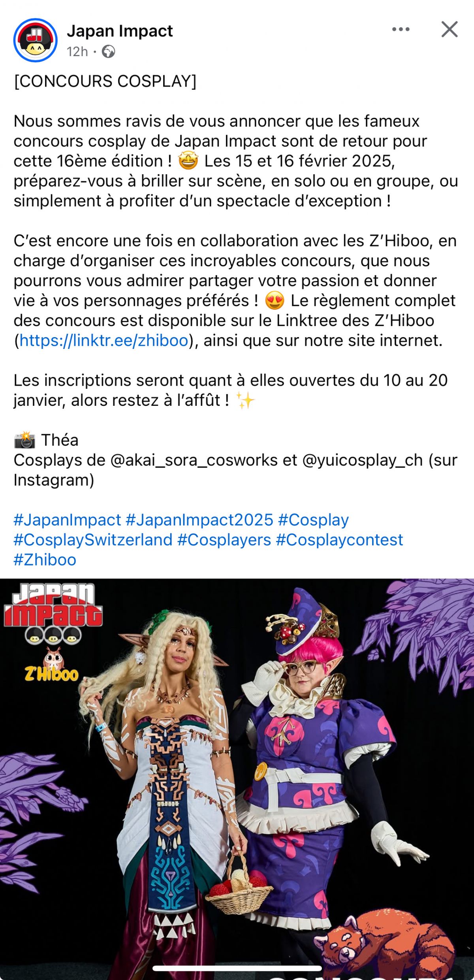Tap the camera emoji before Théa
The image size is (474, 980).
point(24,440)
